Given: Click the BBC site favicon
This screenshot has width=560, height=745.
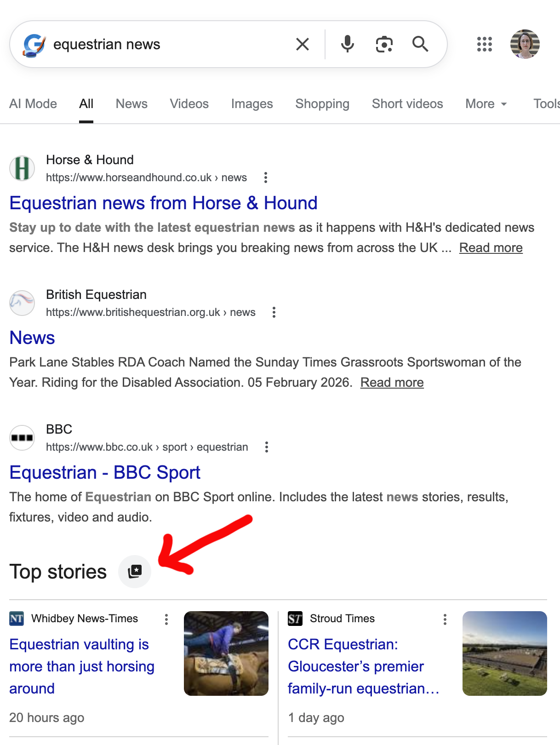Looking at the screenshot, I should 22,438.
